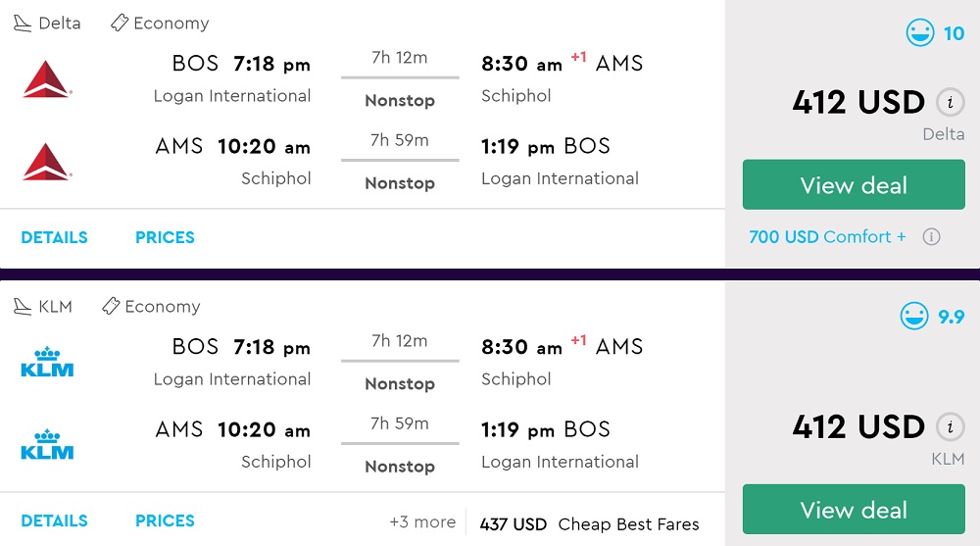Screen dimensions: 980x546
Task: Click the smiley rating icon showing 9.9
Action: point(914,317)
